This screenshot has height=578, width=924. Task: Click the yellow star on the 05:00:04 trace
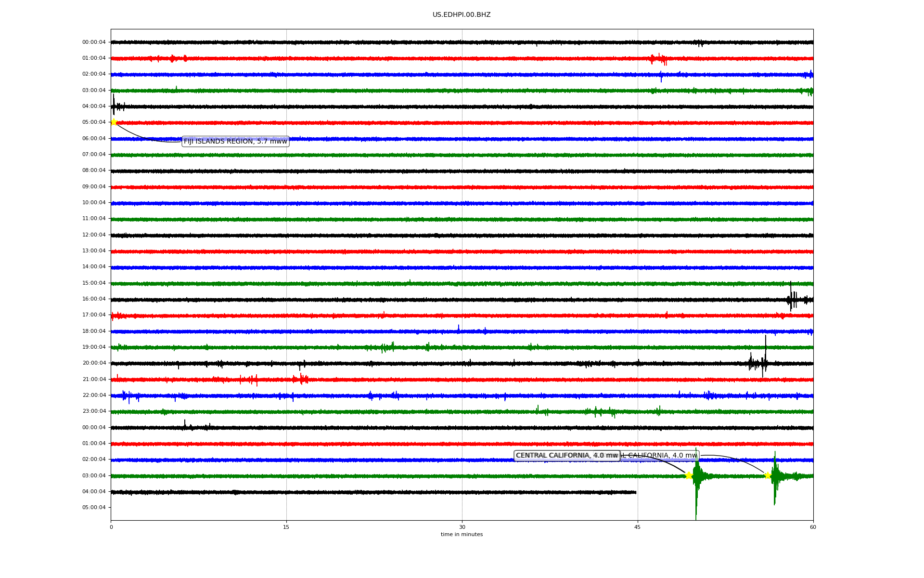(x=114, y=122)
